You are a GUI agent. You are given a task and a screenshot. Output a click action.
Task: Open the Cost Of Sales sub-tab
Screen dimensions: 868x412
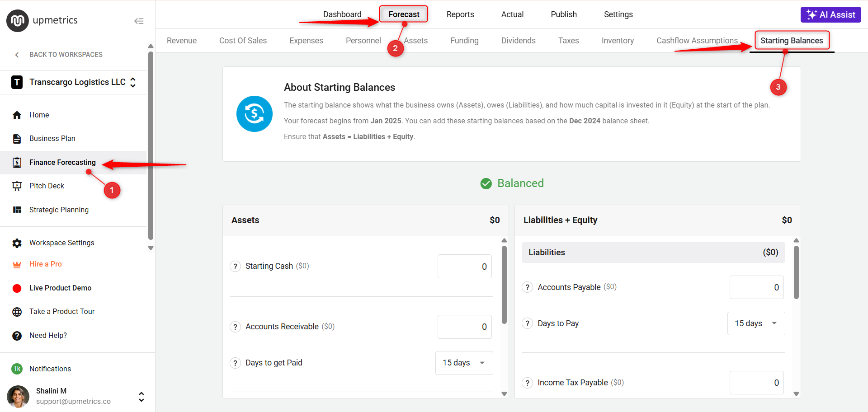[243, 41]
